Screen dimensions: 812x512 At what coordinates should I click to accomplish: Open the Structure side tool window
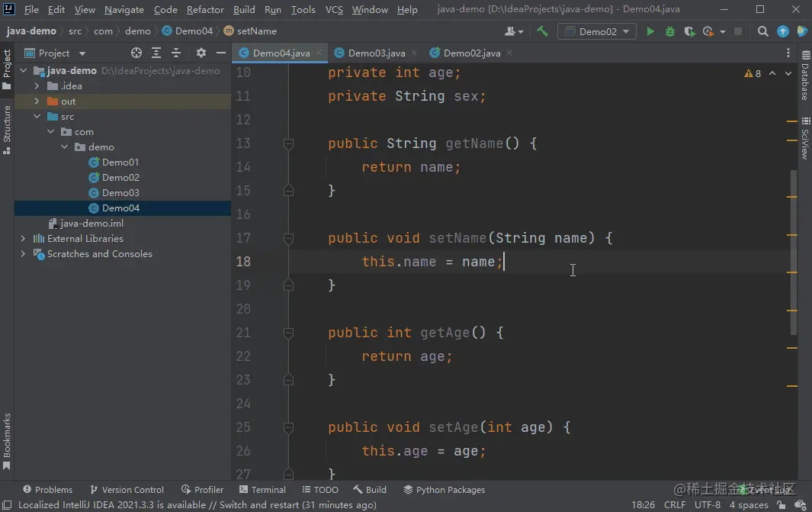pos(7,130)
